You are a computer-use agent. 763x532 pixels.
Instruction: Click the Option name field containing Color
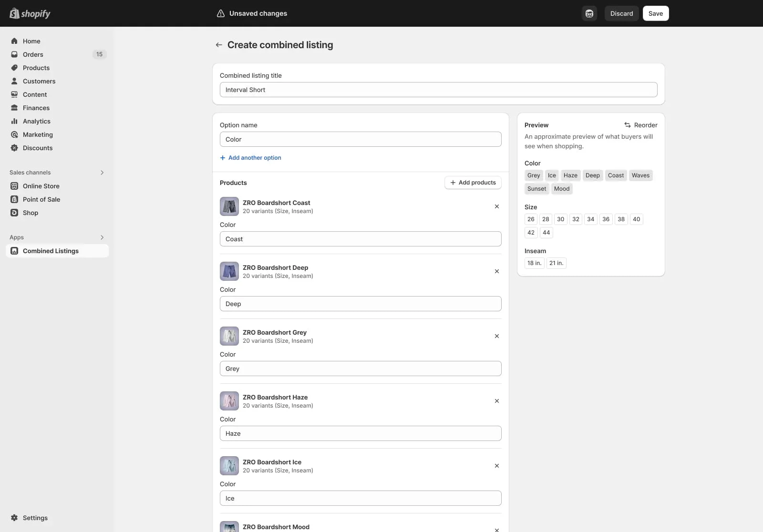tap(361, 139)
